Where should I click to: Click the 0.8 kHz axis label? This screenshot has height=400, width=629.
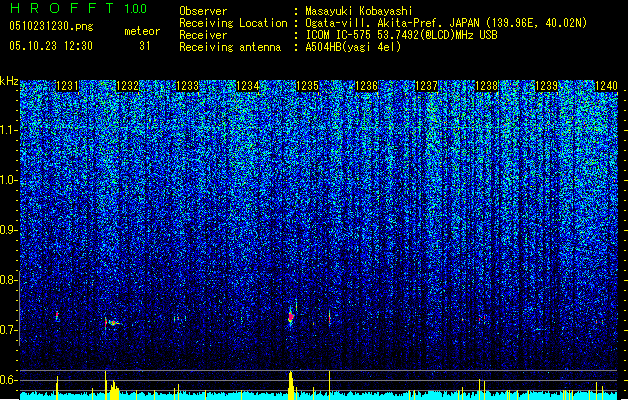[8, 280]
